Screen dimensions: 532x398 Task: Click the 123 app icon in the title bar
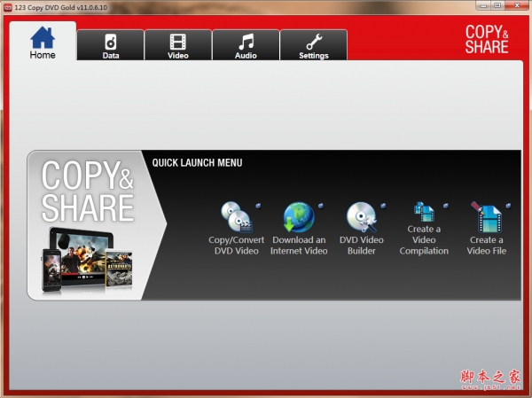click(7, 7)
